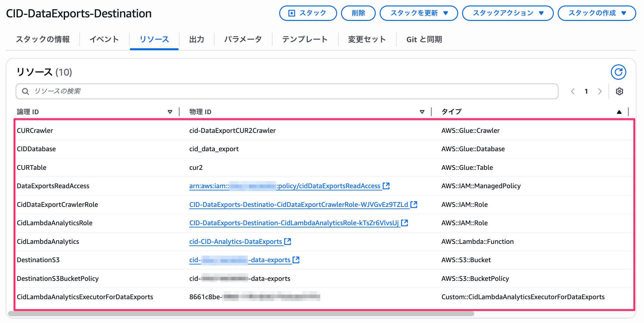Click the refresh resources icon
Image resolution: width=644 pixels, height=323 pixels.
click(x=618, y=72)
